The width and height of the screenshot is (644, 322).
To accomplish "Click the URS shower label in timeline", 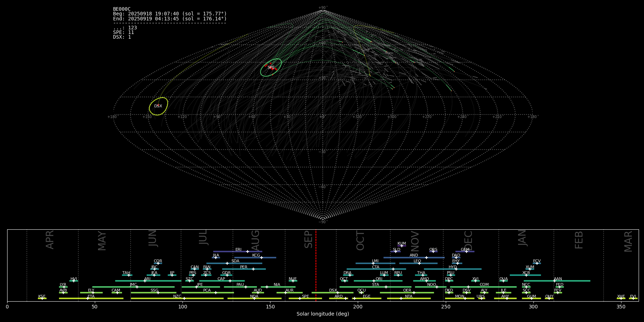I will (480, 297).
